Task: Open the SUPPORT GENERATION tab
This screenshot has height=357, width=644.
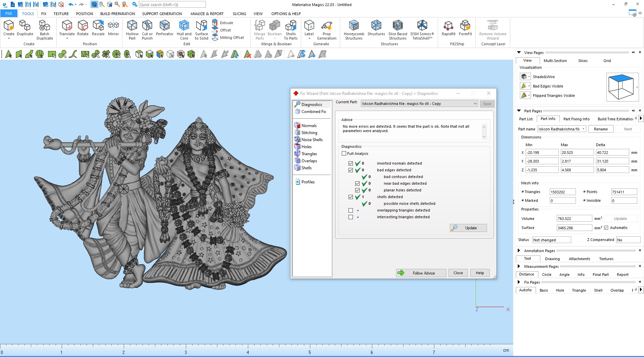Action: pyautogui.click(x=162, y=14)
